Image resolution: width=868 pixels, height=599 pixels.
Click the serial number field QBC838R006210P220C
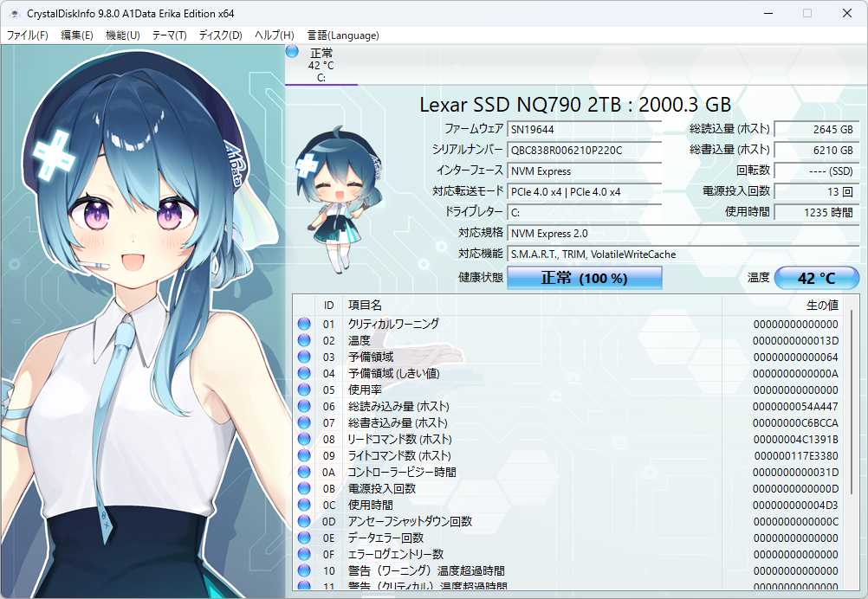(x=584, y=150)
